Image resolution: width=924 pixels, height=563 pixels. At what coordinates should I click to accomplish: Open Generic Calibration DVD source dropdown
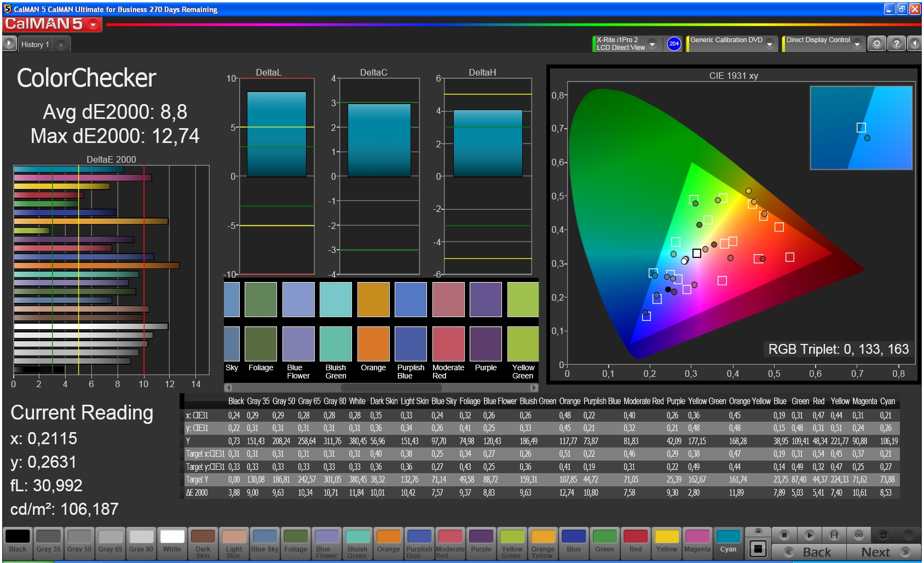(x=770, y=44)
